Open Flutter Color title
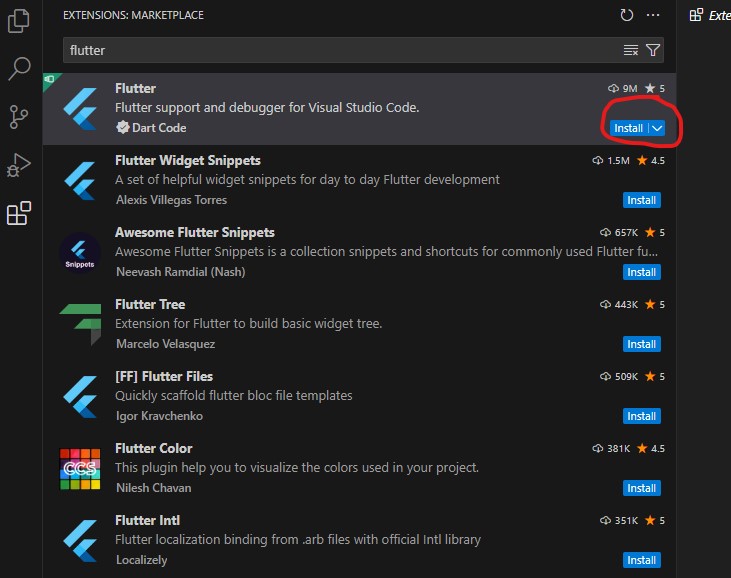Viewport: 731px width, 578px height. click(154, 448)
